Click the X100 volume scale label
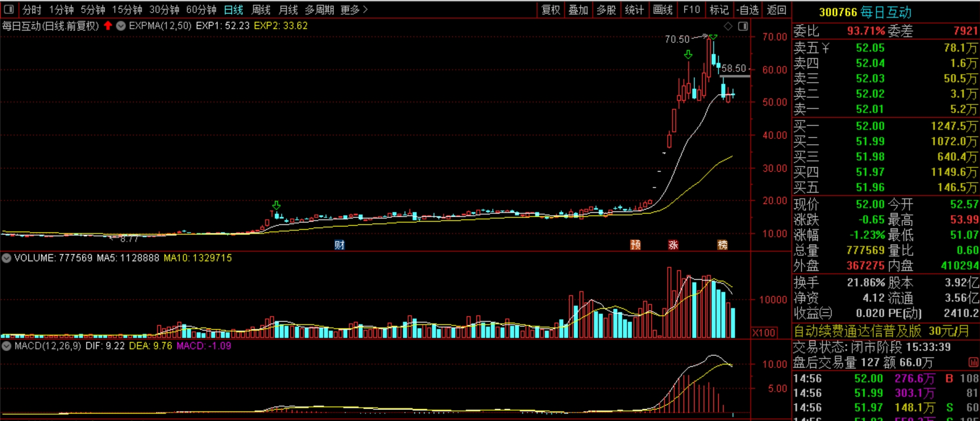980x421 pixels. (763, 333)
